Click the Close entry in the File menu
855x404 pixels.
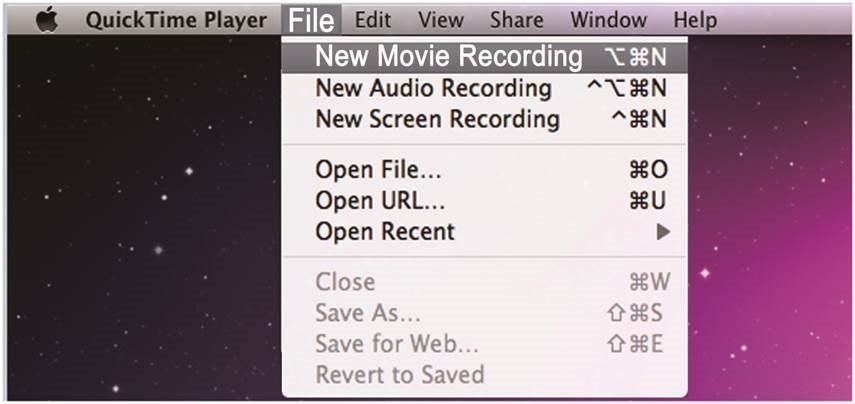tap(345, 282)
